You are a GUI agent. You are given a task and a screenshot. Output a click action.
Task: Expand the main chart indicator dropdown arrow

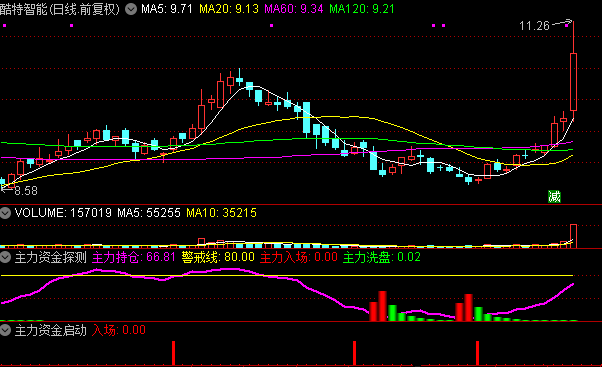(131, 9)
